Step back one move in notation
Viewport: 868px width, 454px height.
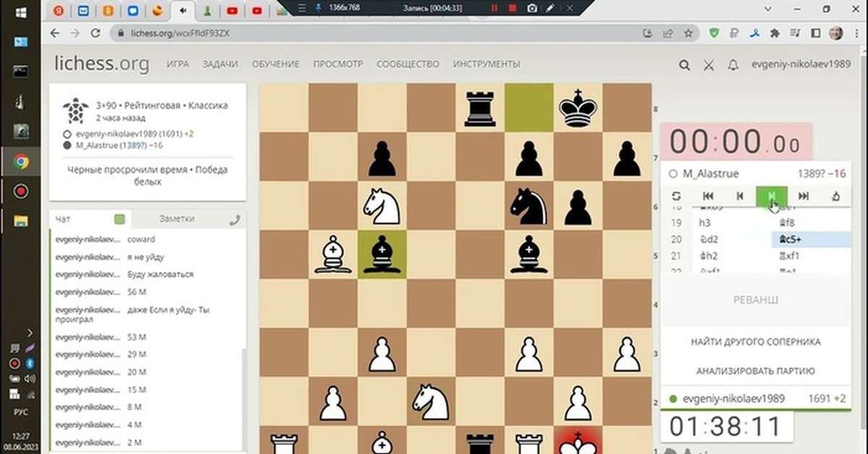(739, 196)
